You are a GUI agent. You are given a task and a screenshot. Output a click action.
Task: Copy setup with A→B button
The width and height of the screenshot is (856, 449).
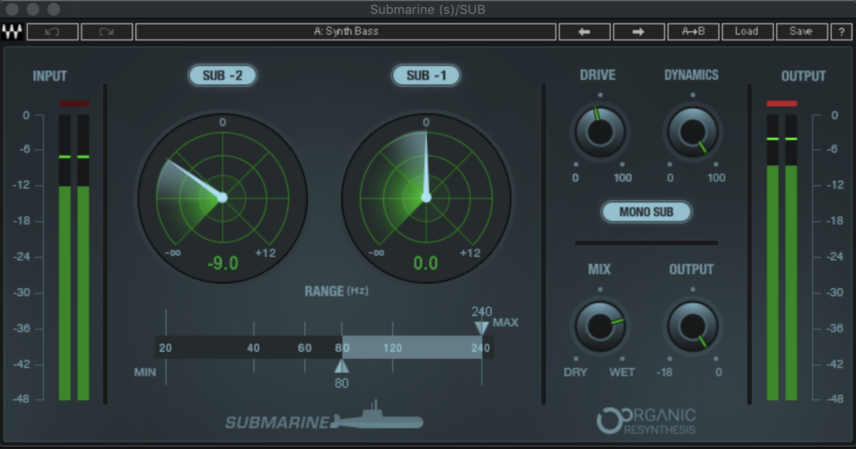click(693, 32)
